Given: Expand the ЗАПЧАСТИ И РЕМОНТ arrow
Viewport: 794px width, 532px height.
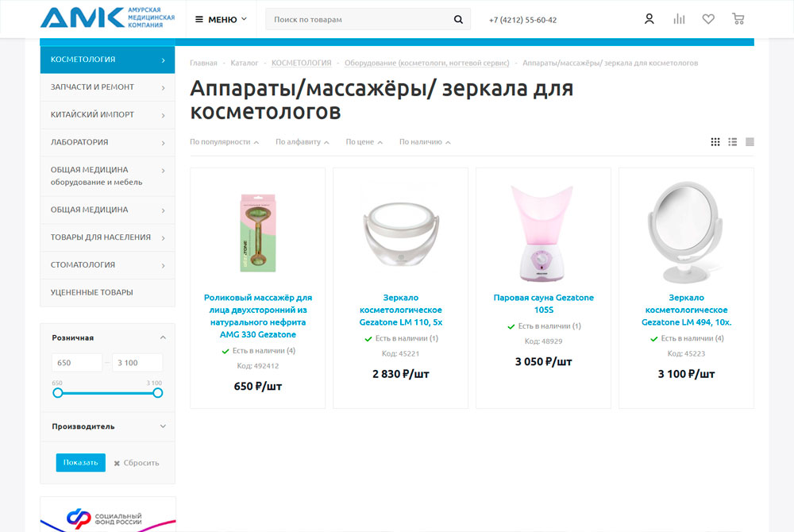Looking at the screenshot, I should tap(163, 87).
